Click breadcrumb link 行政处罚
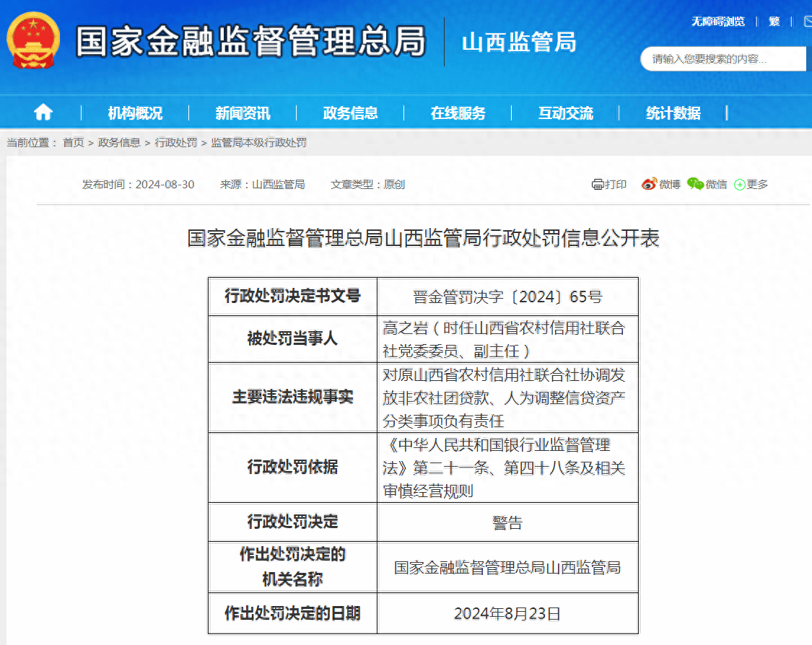Image resolution: width=812 pixels, height=645 pixels. tap(176, 142)
